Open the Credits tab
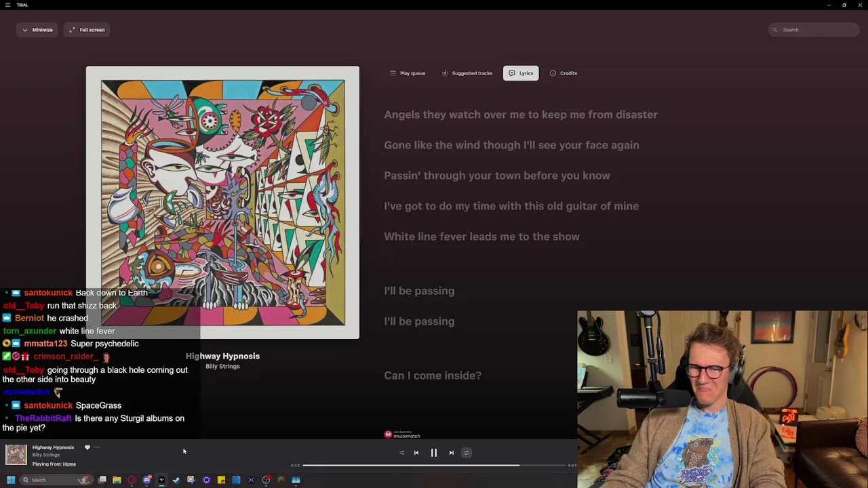 564,73
